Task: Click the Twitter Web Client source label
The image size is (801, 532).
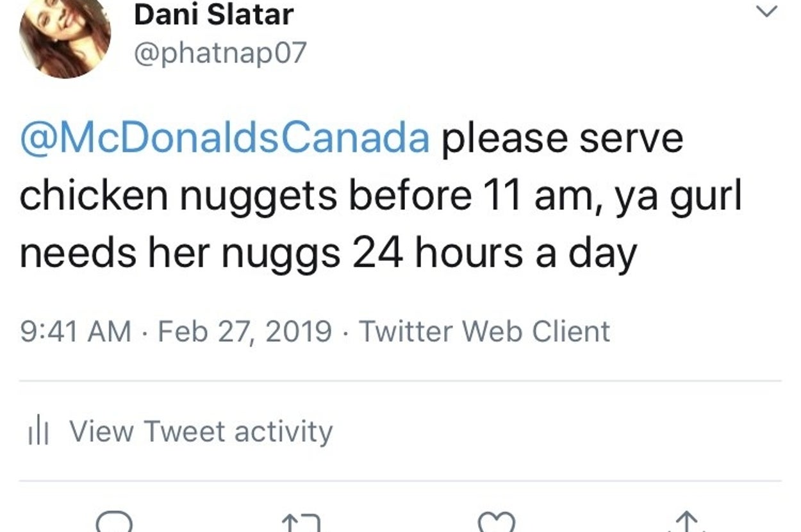Action: click(x=484, y=331)
